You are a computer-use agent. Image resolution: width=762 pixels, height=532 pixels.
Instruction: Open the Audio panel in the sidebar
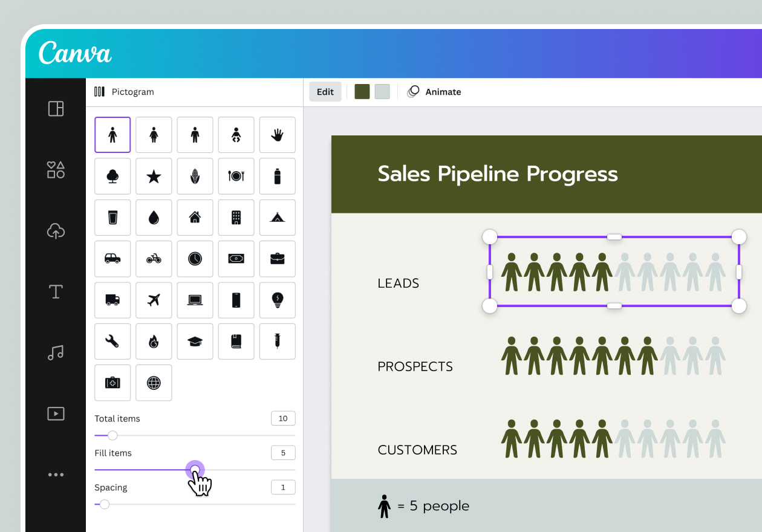pyautogui.click(x=55, y=353)
